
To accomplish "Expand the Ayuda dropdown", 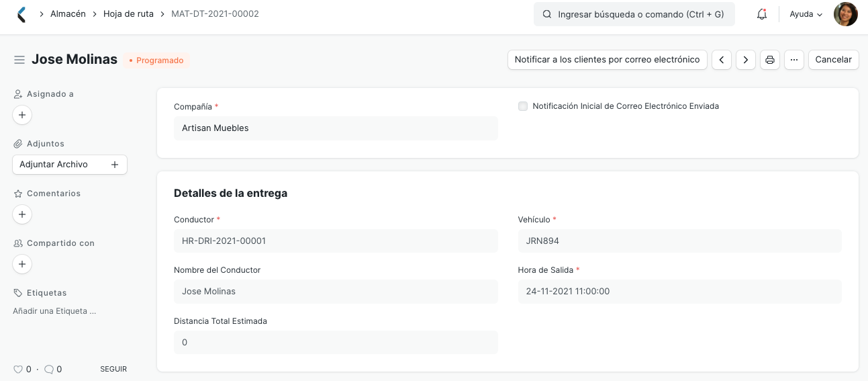I will coord(806,14).
